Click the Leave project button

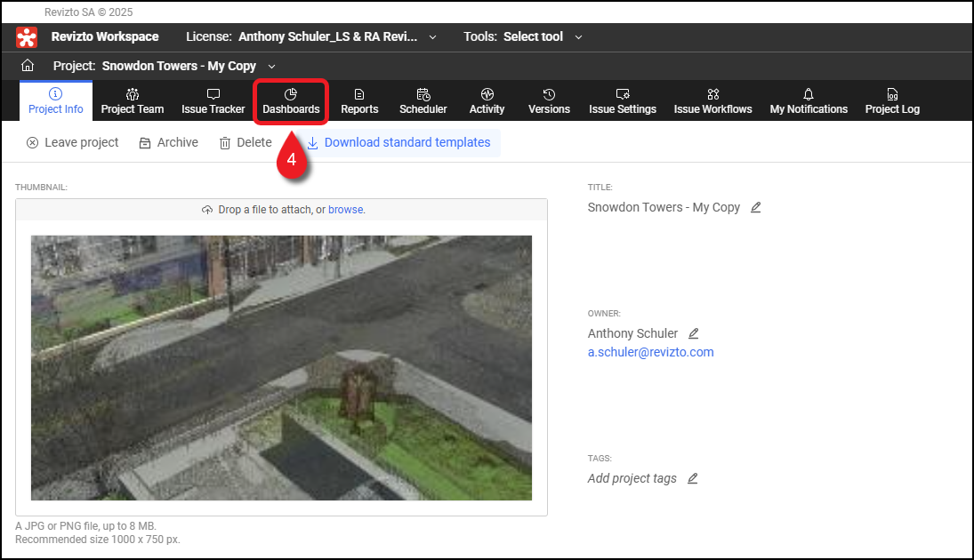72,142
